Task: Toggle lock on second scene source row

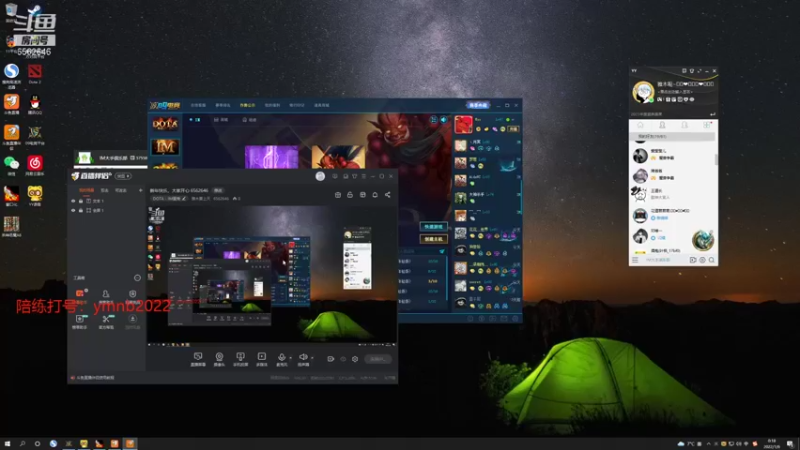Action: pyautogui.click(x=81, y=210)
